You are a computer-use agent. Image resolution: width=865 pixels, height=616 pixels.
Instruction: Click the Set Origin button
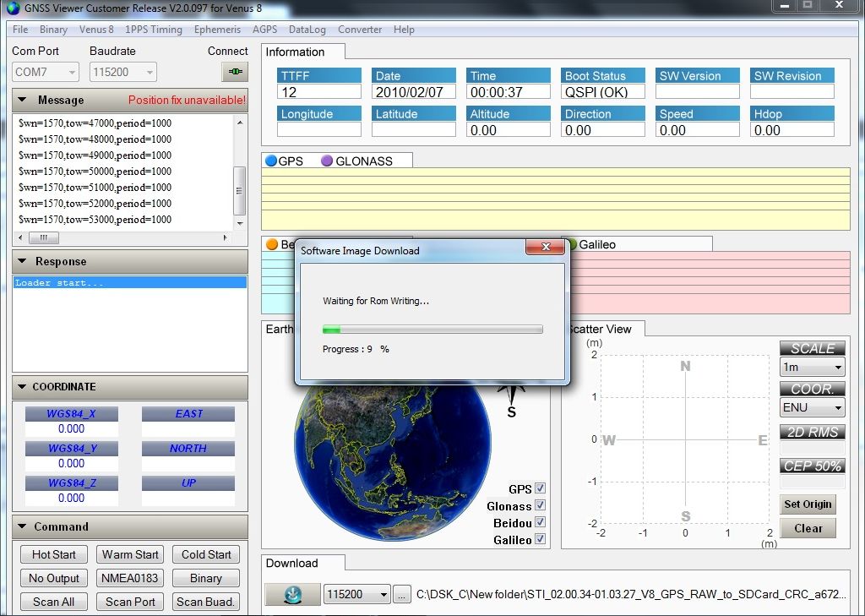[808, 504]
